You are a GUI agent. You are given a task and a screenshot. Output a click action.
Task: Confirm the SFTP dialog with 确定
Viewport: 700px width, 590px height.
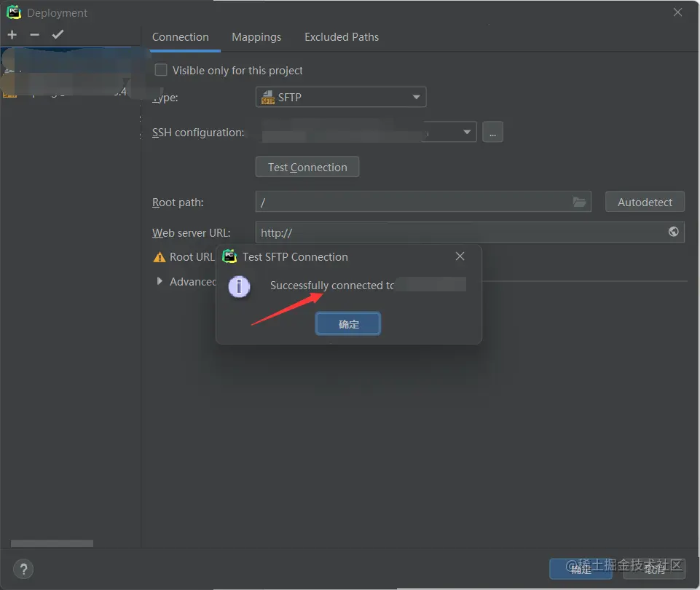[348, 324]
